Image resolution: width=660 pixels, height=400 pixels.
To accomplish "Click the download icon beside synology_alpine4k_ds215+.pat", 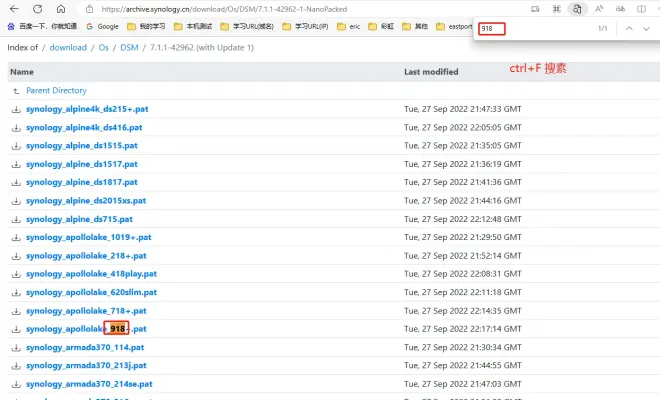I will [16, 109].
